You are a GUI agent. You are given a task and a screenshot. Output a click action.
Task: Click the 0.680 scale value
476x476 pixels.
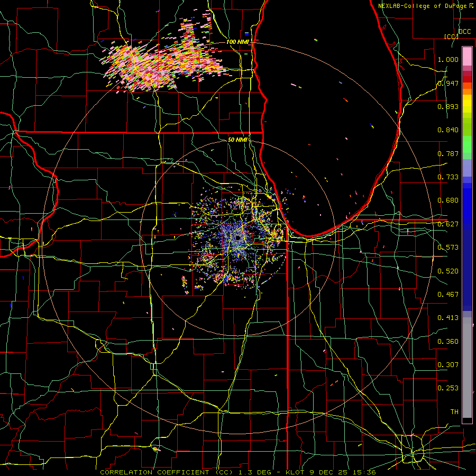coord(448,200)
